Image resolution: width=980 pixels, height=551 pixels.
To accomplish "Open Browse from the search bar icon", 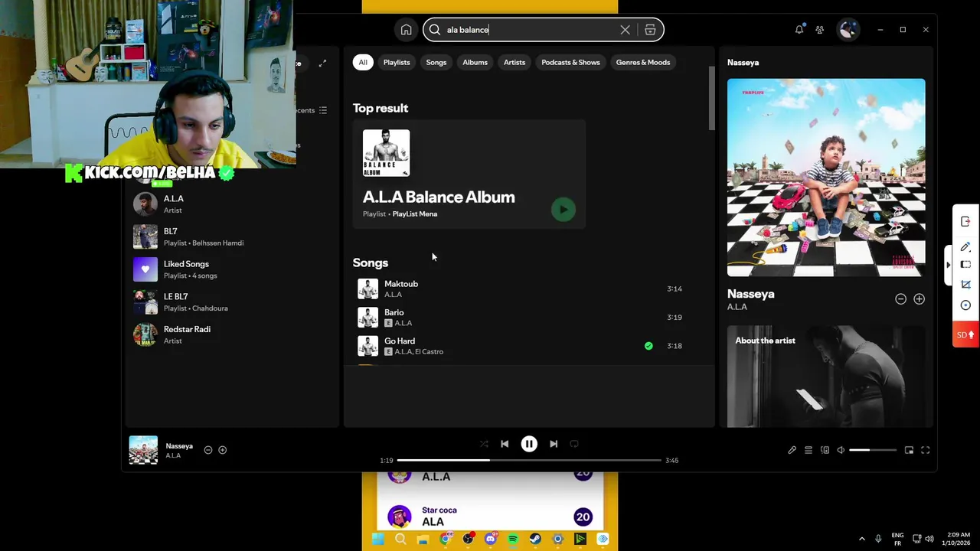I will coord(650,30).
